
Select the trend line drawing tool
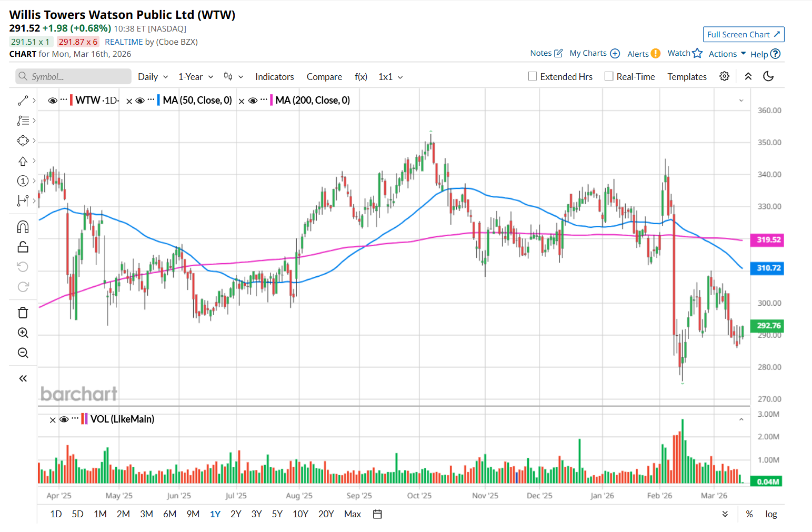[x=23, y=101]
